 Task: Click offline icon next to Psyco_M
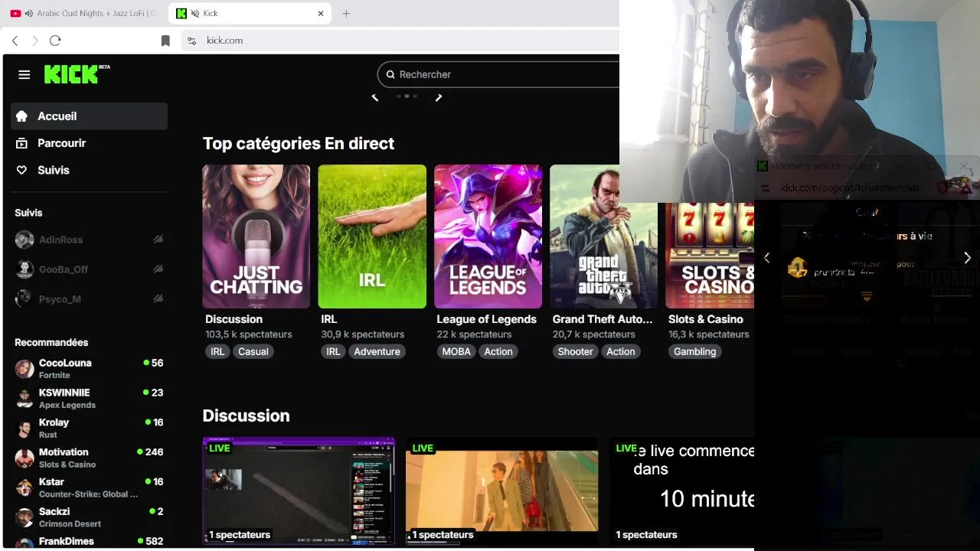(158, 299)
